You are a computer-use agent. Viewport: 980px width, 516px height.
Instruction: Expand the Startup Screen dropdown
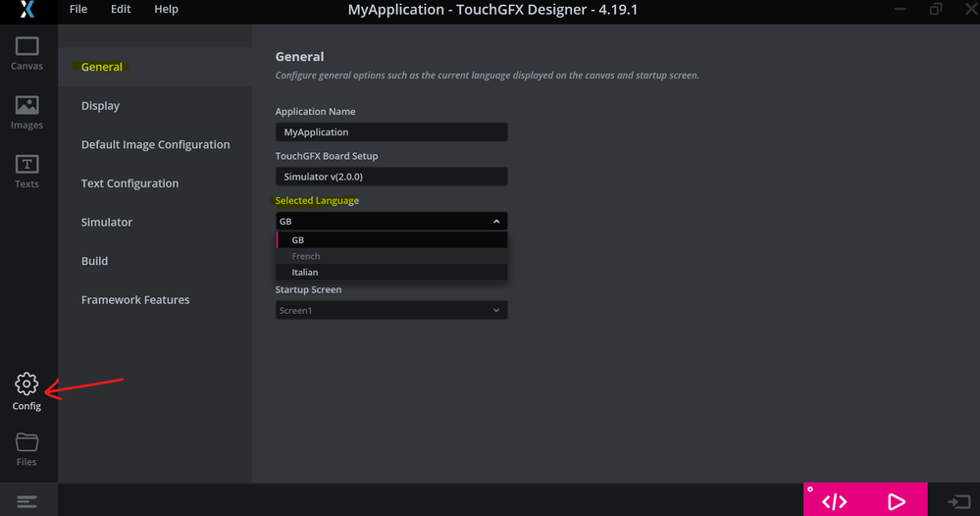pyautogui.click(x=391, y=310)
